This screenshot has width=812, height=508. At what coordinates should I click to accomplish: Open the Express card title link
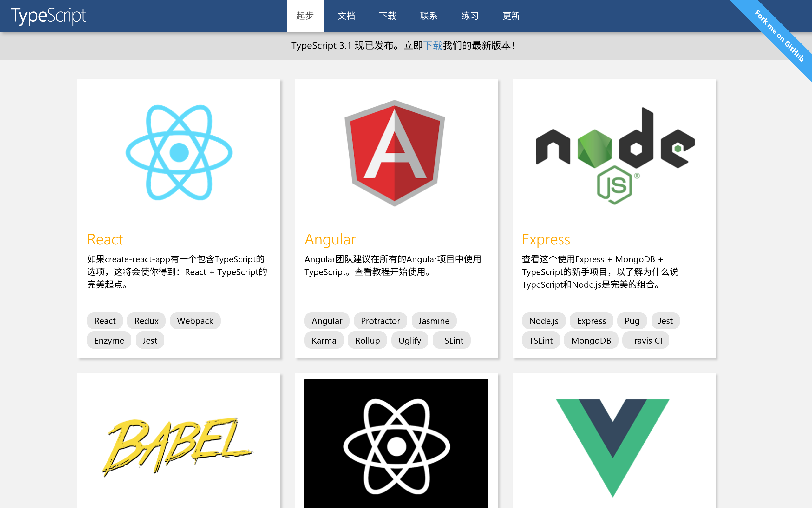(546, 239)
